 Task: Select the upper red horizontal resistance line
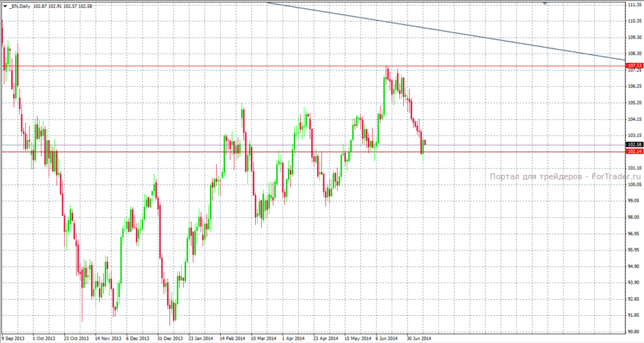(x=313, y=66)
